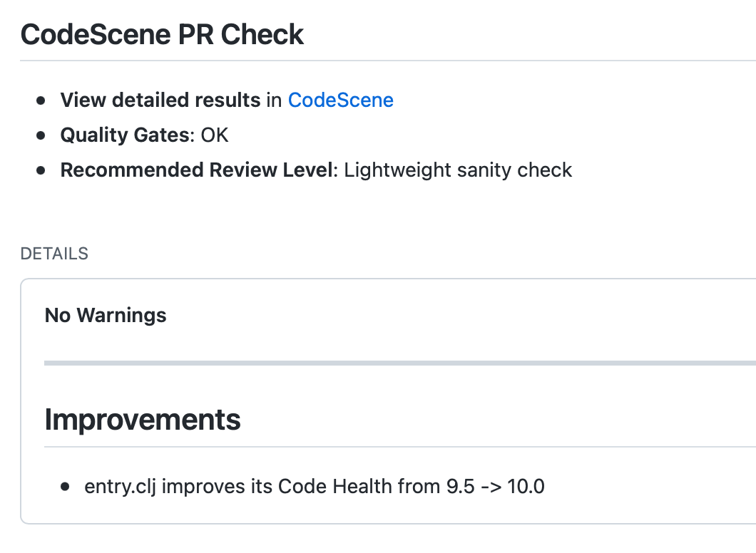The height and width of the screenshot is (553, 756).
Task: Click the 'No Warnings' text
Action: tap(106, 316)
